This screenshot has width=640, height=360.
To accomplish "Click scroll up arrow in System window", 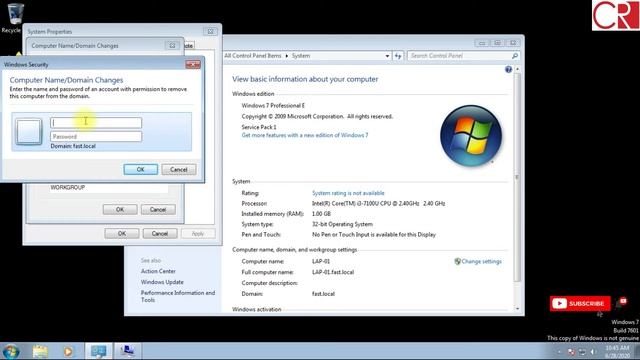I will click(517, 70).
